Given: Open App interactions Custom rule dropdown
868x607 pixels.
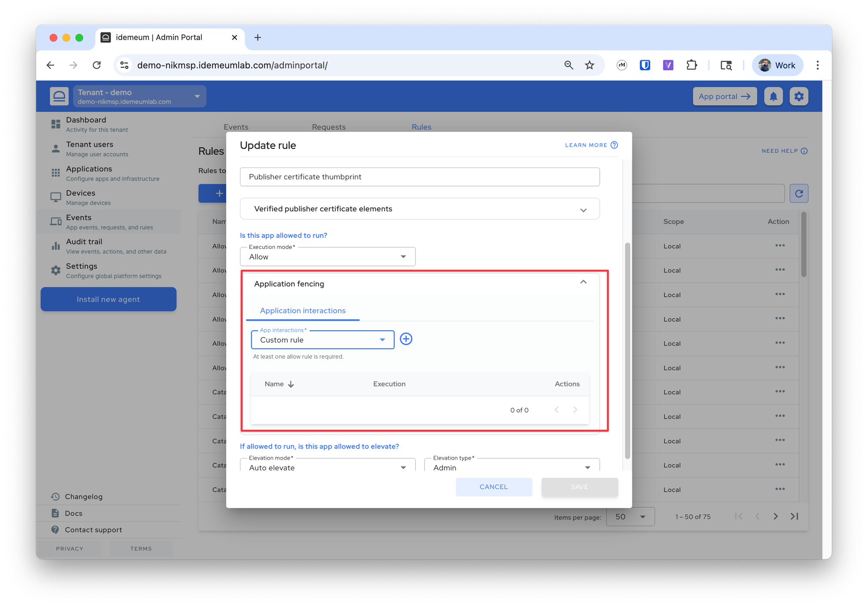Looking at the screenshot, I should (322, 340).
